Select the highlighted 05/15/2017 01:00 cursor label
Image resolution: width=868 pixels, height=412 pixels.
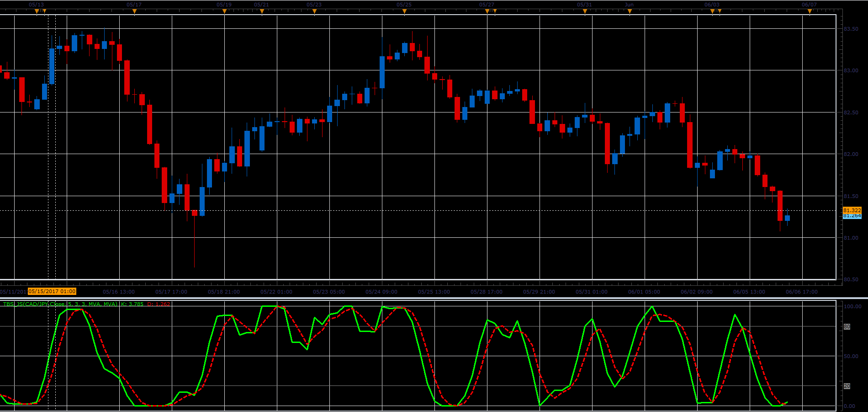pos(52,291)
